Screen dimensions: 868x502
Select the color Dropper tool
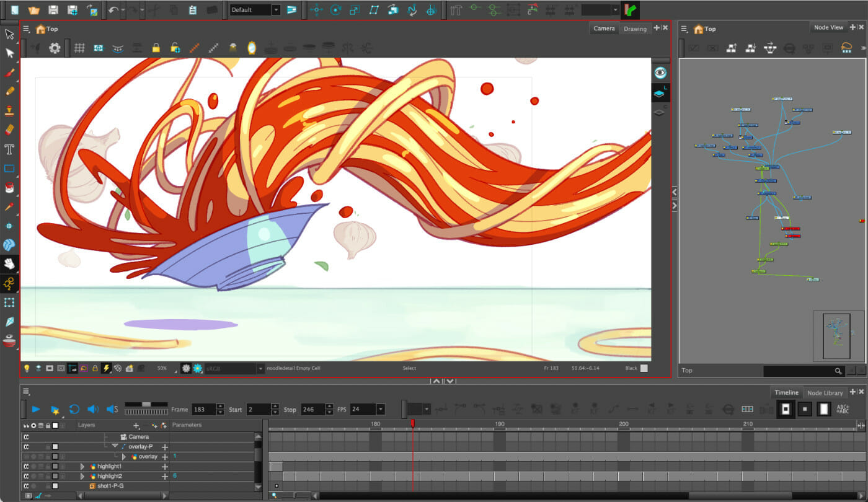click(9, 206)
